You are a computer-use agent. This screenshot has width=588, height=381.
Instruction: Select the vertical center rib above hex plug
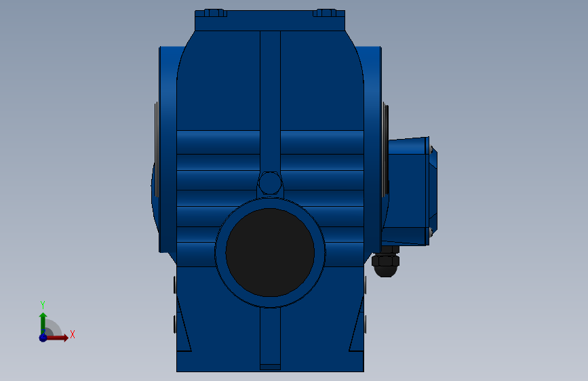[x=270, y=101]
